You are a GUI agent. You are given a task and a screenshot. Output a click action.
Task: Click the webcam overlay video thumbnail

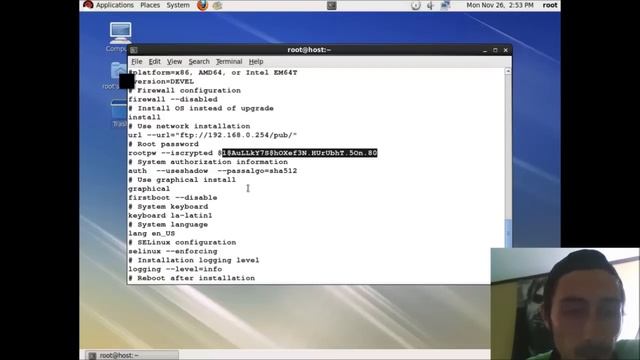(565, 304)
